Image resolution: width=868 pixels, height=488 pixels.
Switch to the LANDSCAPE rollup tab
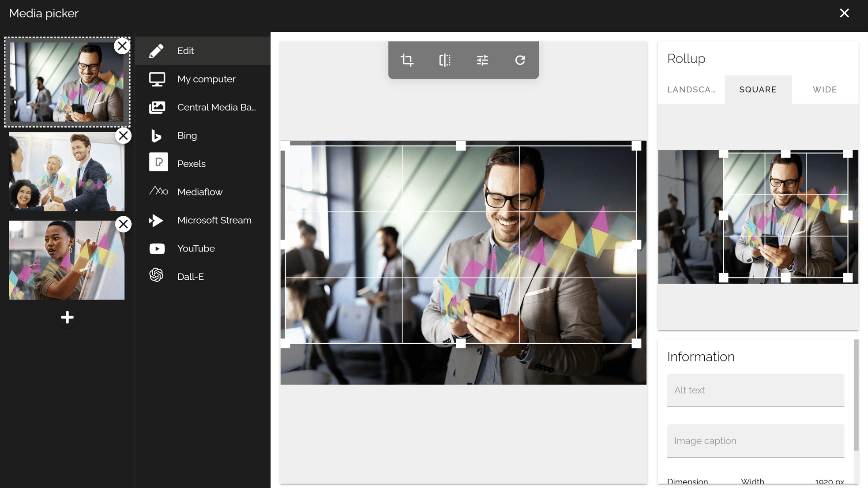tap(691, 89)
